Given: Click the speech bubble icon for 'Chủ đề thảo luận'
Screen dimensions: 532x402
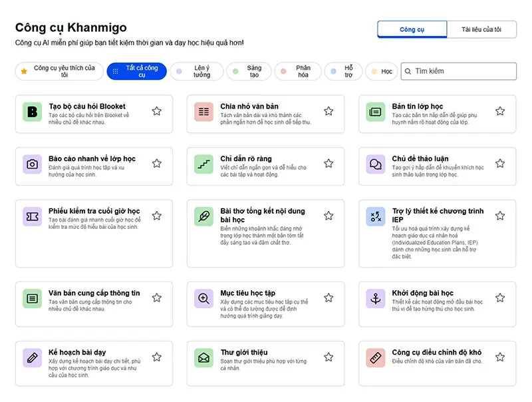Looking at the screenshot, I should [x=375, y=164].
